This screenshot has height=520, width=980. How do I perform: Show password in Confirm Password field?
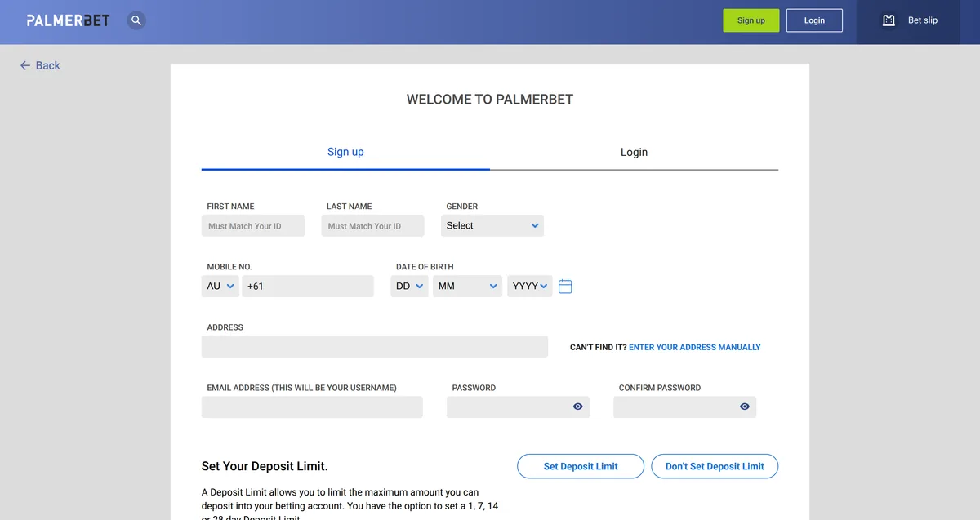(745, 407)
